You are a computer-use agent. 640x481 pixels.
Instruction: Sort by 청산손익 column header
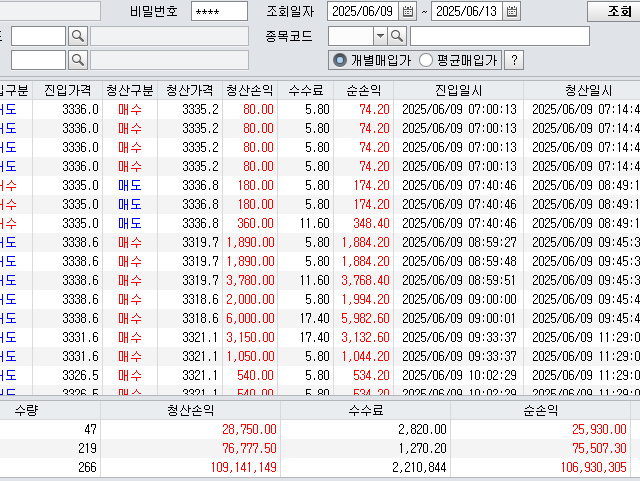[250, 89]
